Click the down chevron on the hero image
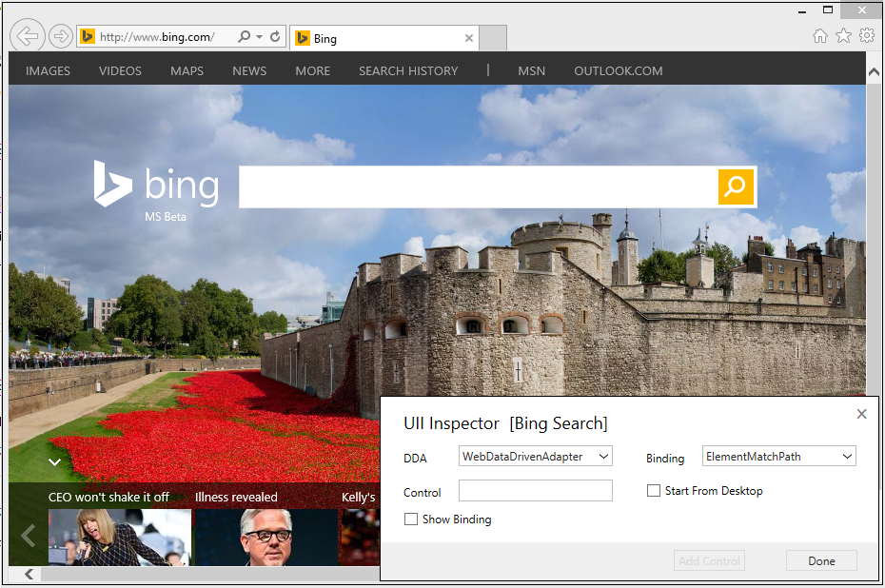The image size is (885, 588). pos(54,462)
